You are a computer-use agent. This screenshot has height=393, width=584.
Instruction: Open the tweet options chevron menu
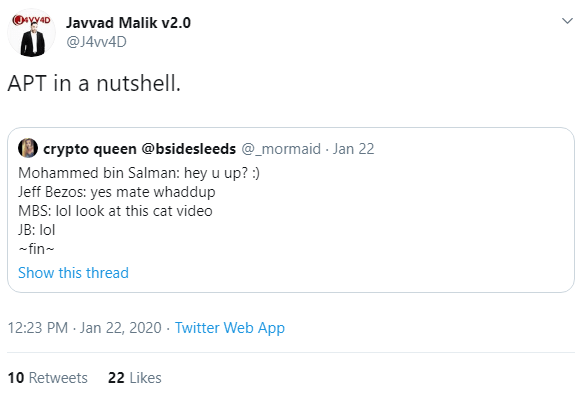click(567, 21)
